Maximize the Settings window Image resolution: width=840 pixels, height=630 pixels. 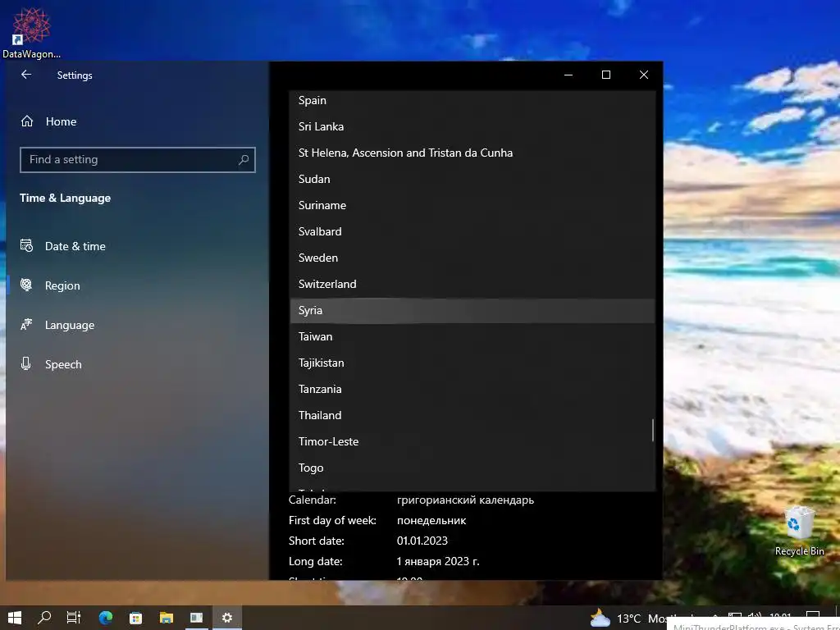tap(606, 75)
